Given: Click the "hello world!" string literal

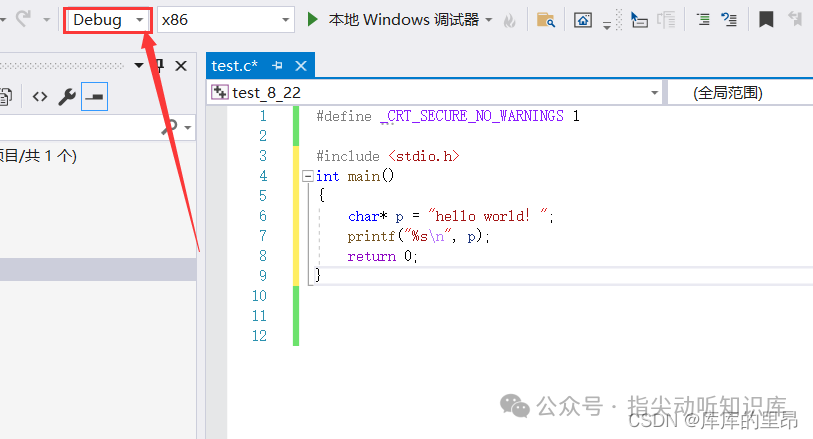Looking at the screenshot, I should click(488, 216).
